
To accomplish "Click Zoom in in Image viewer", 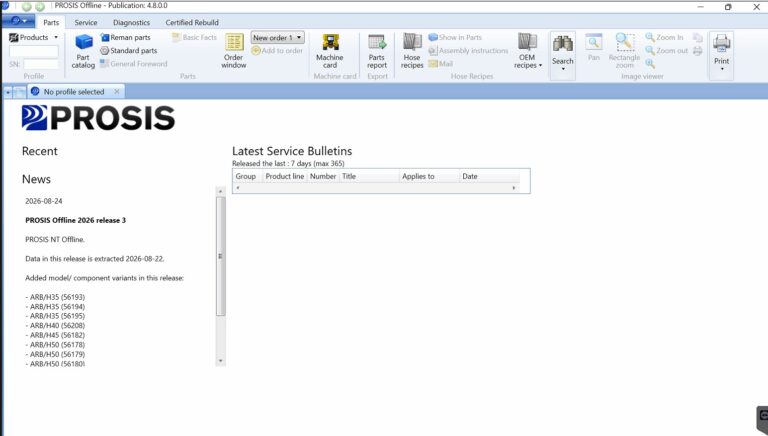I will (664, 37).
